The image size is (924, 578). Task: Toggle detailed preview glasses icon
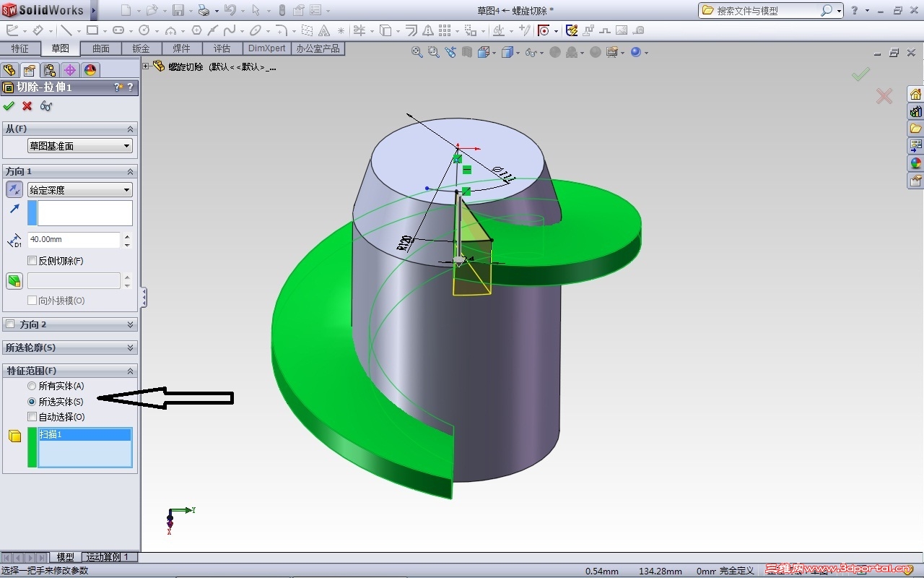(x=46, y=106)
